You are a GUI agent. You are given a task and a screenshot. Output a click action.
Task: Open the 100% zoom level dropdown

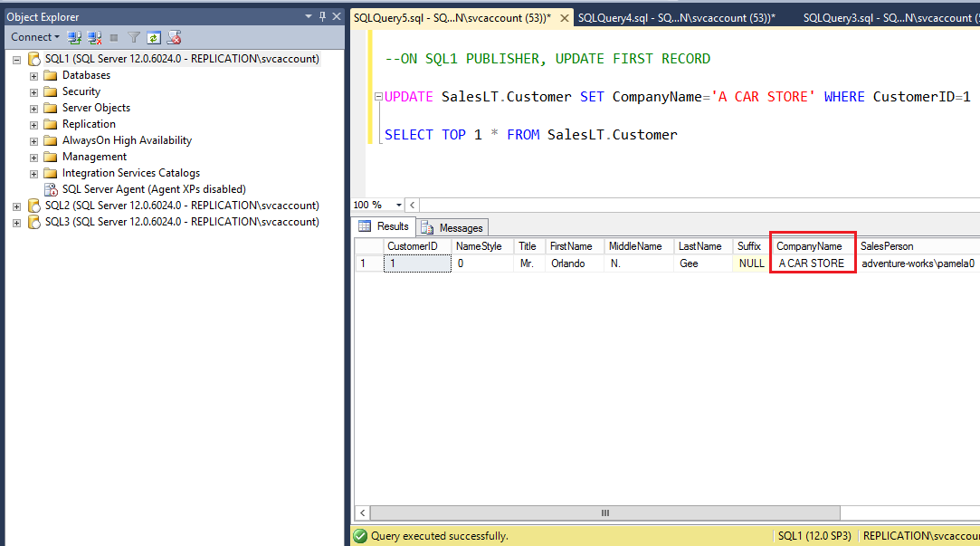tap(399, 205)
